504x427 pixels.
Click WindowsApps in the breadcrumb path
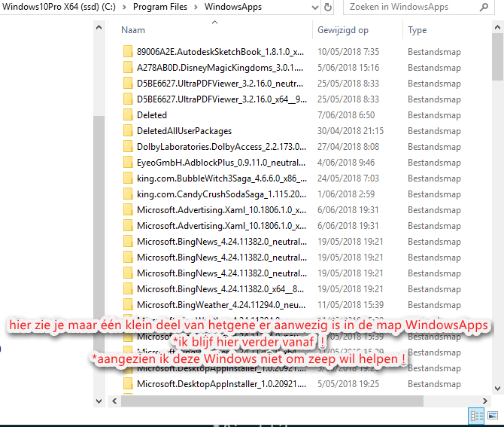tap(233, 7)
